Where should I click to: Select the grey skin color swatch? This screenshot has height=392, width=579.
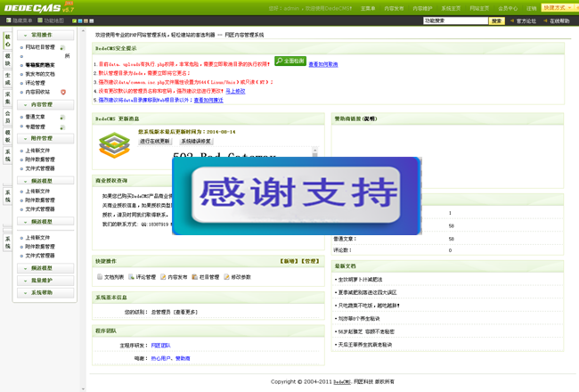pyautogui.click(x=92, y=21)
